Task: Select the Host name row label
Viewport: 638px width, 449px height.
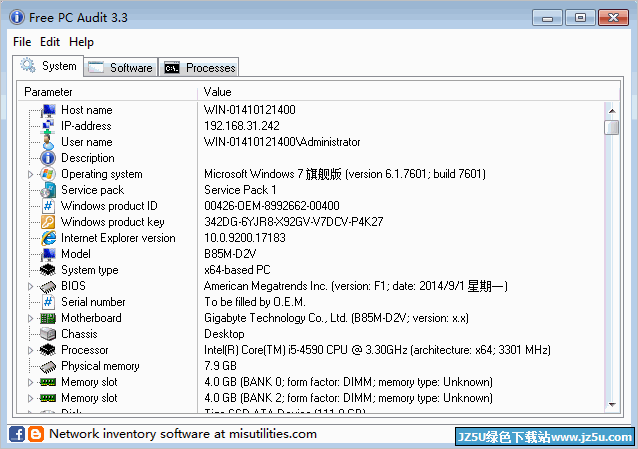Action: click(86, 110)
